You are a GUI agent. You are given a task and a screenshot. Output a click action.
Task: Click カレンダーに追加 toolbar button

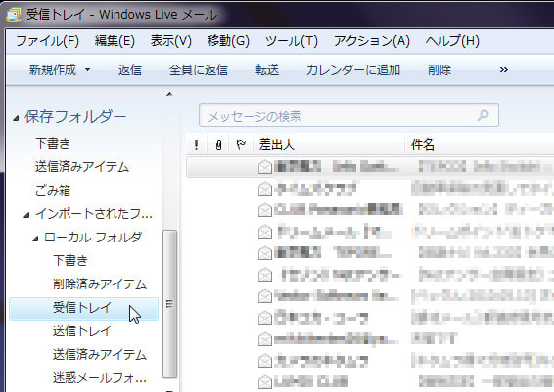click(x=353, y=69)
